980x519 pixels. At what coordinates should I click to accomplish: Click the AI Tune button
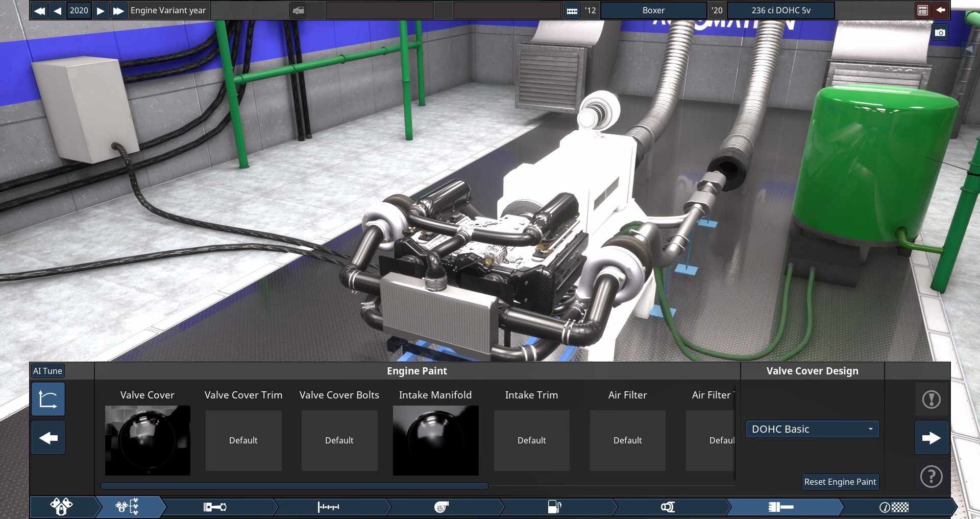[x=47, y=371]
